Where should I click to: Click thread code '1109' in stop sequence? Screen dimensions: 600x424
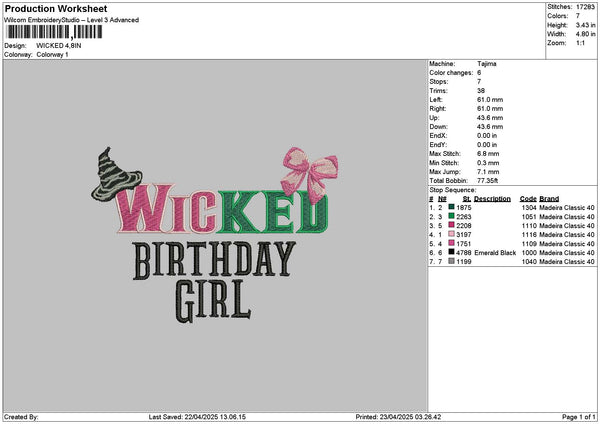[529, 244]
